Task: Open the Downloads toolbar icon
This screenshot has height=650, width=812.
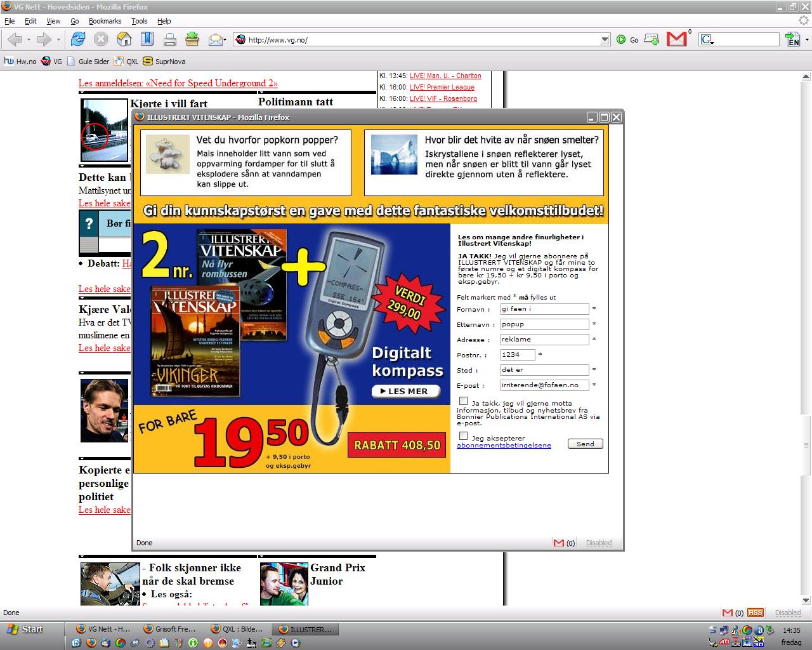Action: [x=192, y=39]
